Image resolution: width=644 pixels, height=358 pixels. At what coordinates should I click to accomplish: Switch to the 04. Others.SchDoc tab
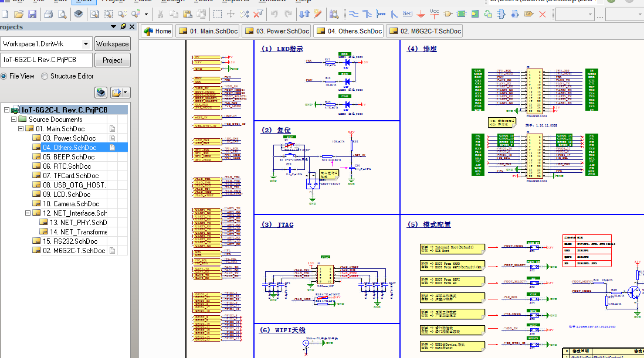pyautogui.click(x=349, y=31)
